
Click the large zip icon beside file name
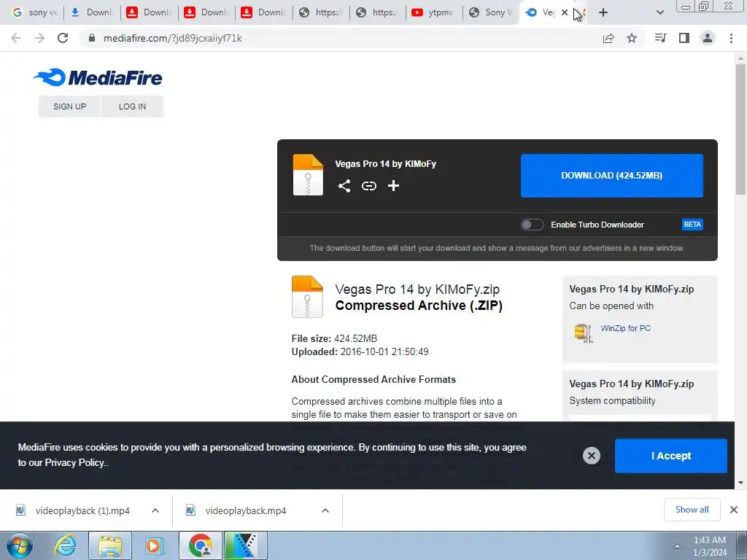[307, 296]
